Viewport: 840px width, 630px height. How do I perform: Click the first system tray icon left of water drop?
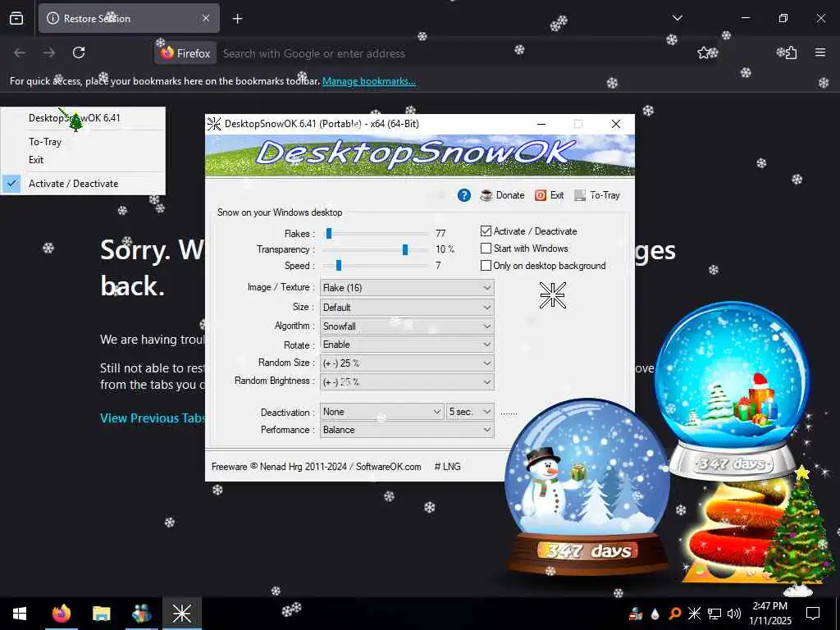tap(636, 614)
